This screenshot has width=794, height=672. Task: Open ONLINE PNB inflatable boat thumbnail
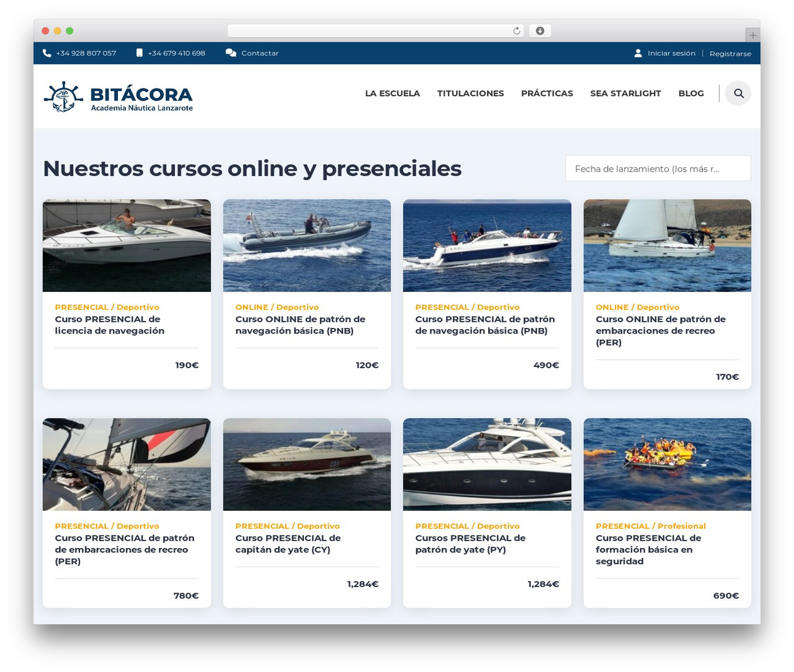[307, 245]
